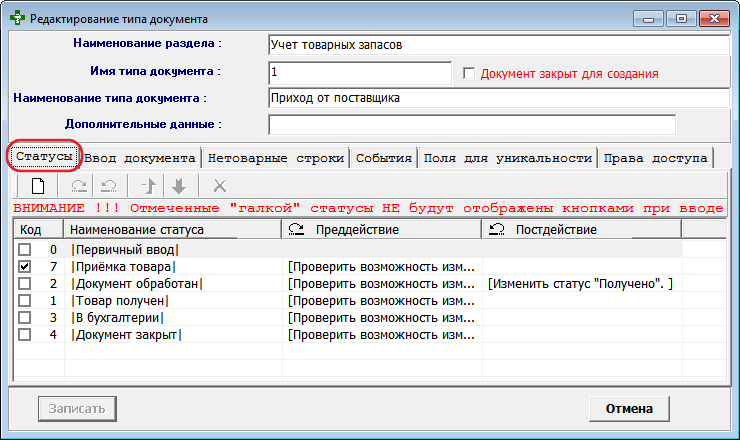Click pre-action cell of 'Документ закрыт' row
The width and height of the screenshot is (740, 440).
click(382, 334)
